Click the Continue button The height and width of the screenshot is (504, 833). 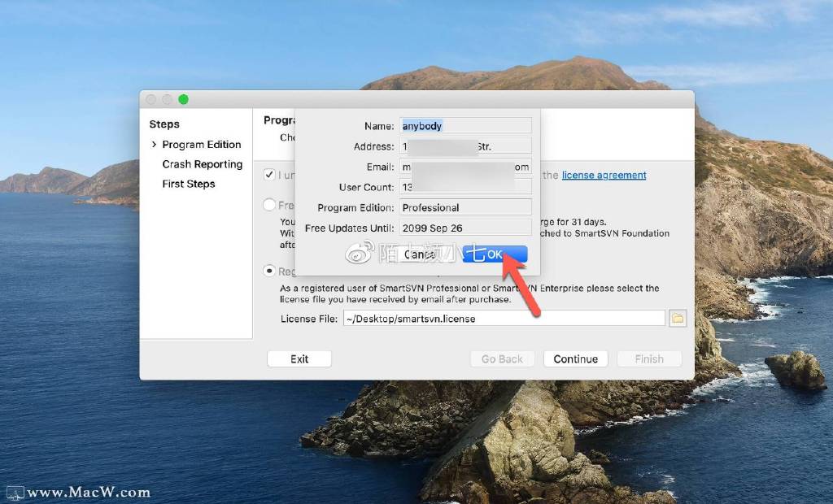[x=575, y=359]
